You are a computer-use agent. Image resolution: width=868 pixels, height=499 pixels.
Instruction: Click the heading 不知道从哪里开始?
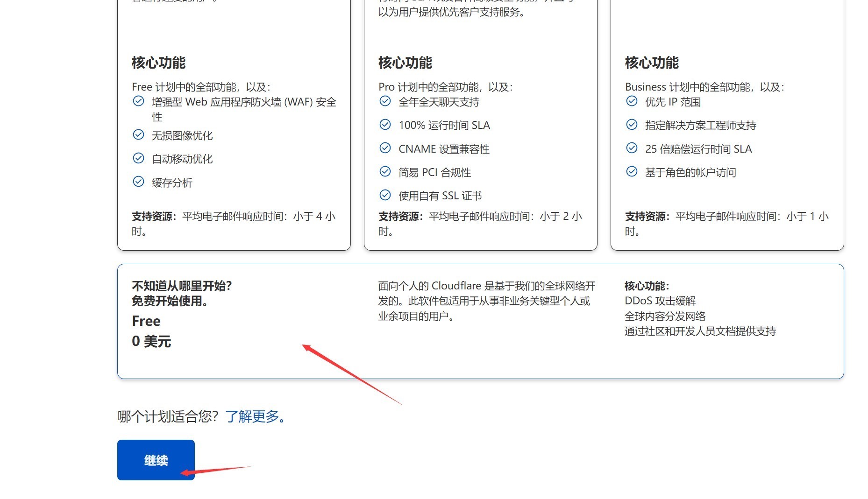182,286
